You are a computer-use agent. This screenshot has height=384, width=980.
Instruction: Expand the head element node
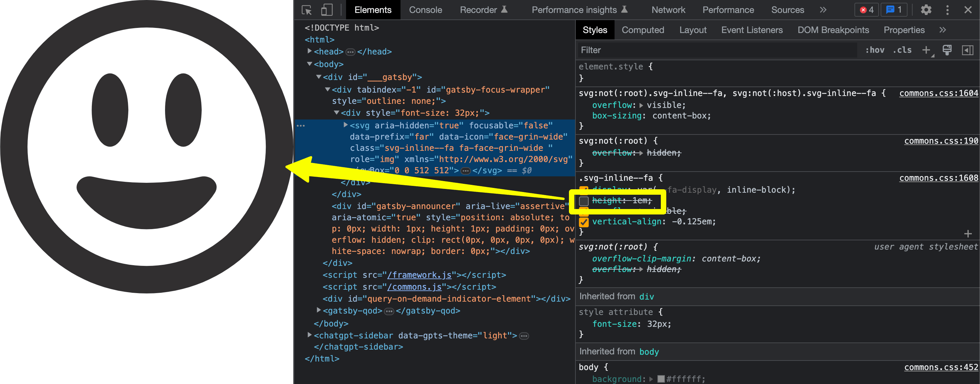click(x=310, y=51)
